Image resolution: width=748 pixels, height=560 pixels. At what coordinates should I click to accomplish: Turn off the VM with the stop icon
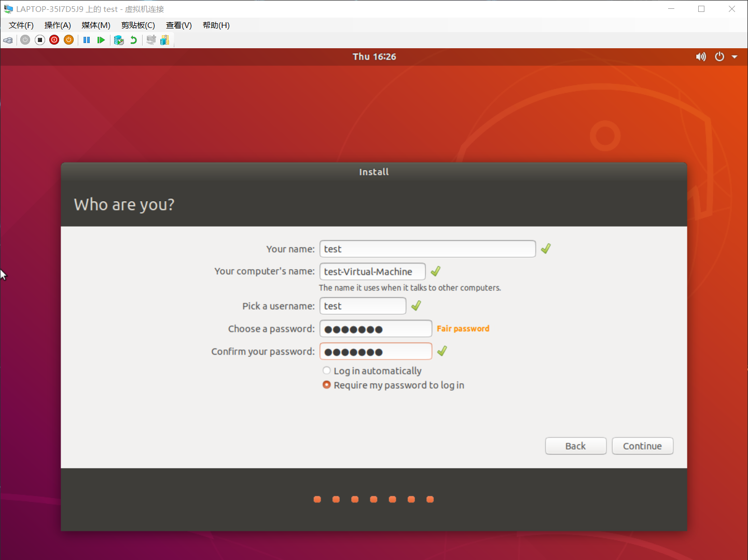tap(40, 40)
